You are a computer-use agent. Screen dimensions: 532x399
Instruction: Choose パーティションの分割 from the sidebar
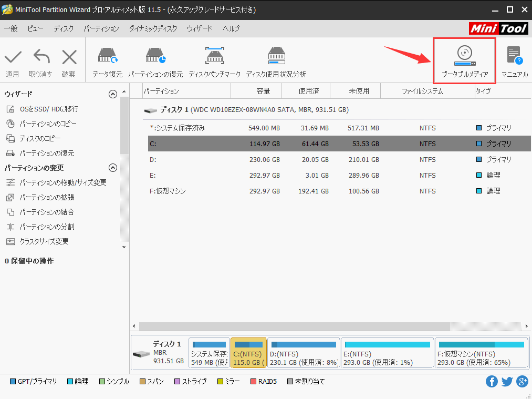point(48,227)
